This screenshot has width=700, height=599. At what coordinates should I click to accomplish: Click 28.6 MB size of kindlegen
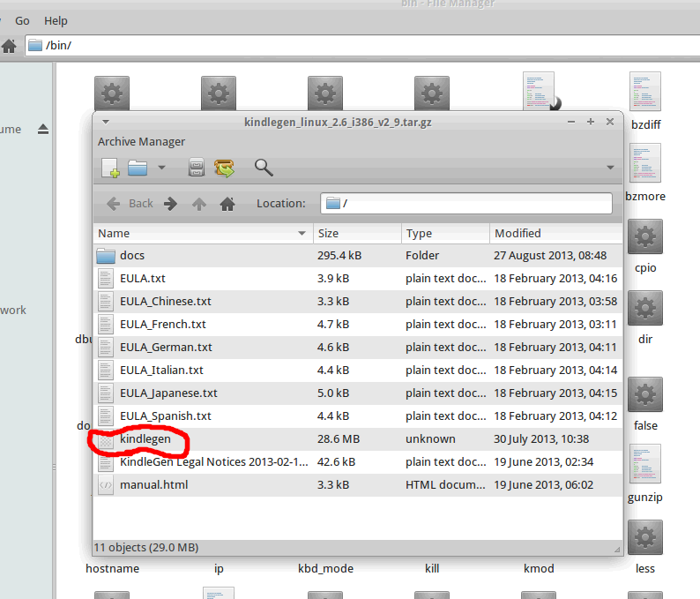339,439
